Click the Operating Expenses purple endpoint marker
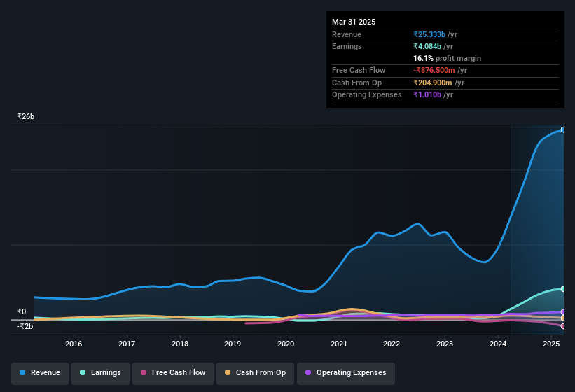The width and height of the screenshot is (575, 392). click(563, 312)
